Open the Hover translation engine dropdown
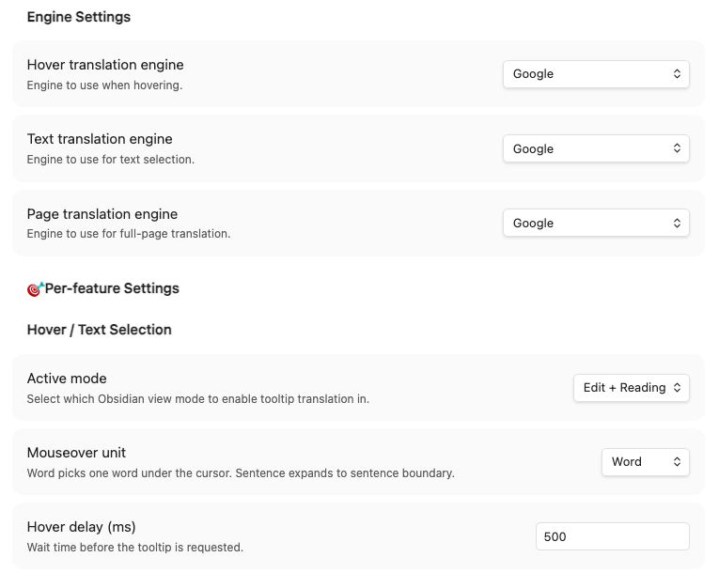 click(x=596, y=74)
